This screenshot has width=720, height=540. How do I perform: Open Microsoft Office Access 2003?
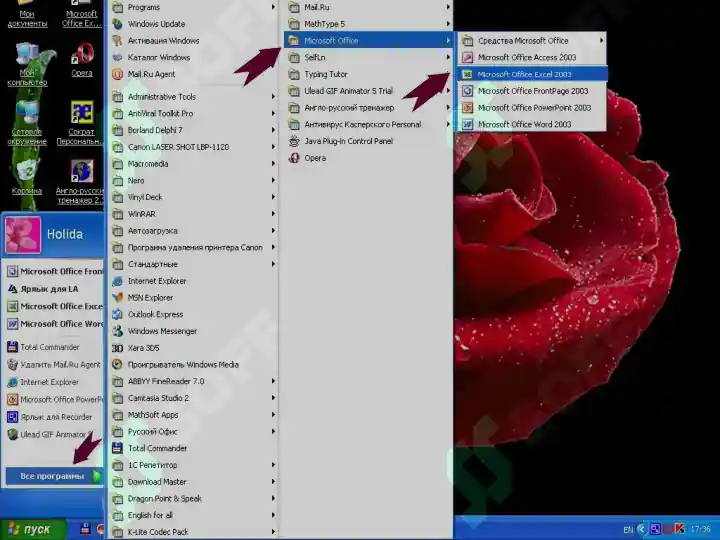[x=532, y=57]
